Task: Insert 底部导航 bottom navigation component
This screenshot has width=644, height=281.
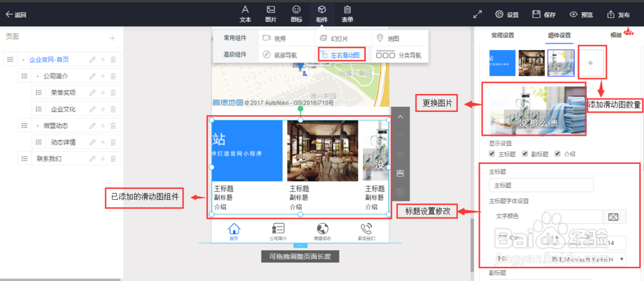Action: click(x=279, y=55)
